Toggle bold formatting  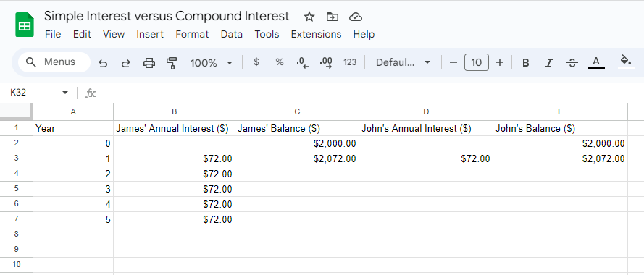525,63
